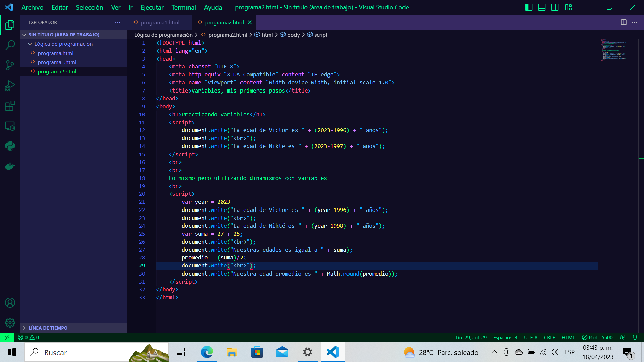Screen dimensions: 644x362
Task: Open the Search view icon
Action: [10, 45]
